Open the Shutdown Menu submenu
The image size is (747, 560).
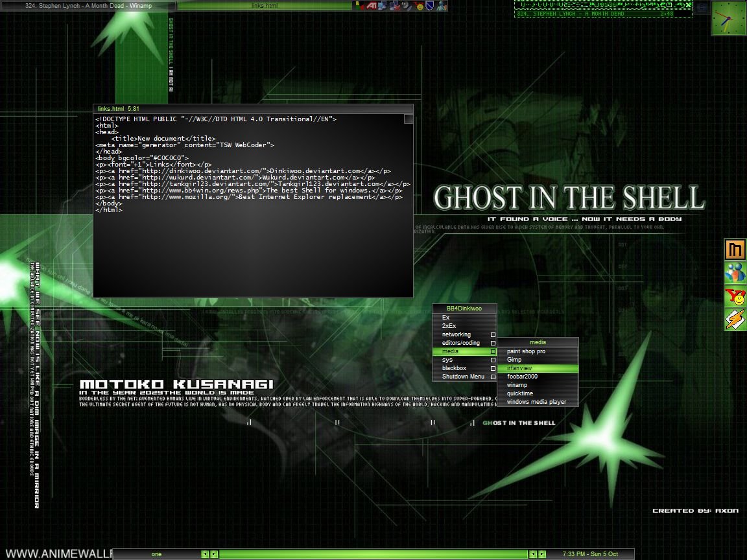[x=464, y=377]
